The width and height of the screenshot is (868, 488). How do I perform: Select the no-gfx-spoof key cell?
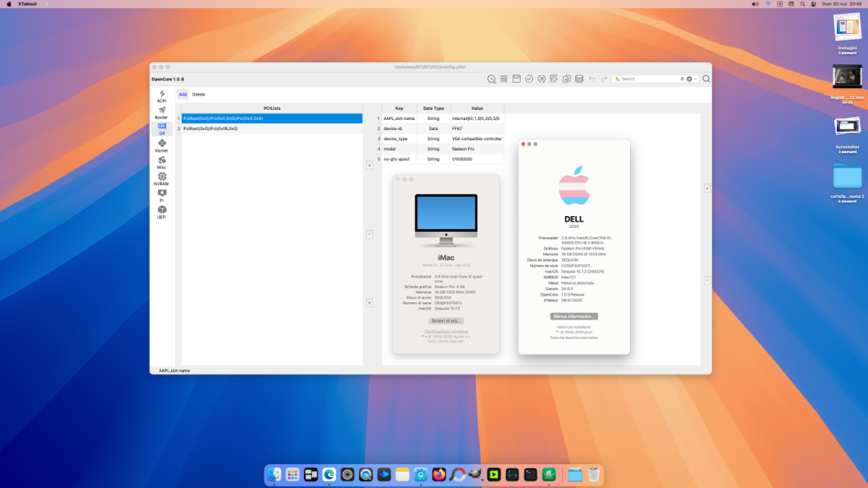pyautogui.click(x=399, y=158)
